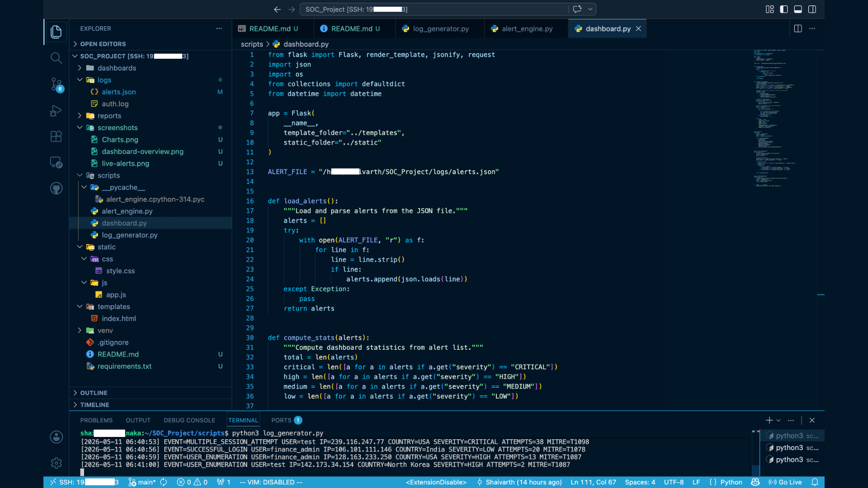Image resolution: width=868 pixels, height=488 pixels.
Task: Switch to the DEBUG CONSOLE panel tab
Action: [x=189, y=420]
